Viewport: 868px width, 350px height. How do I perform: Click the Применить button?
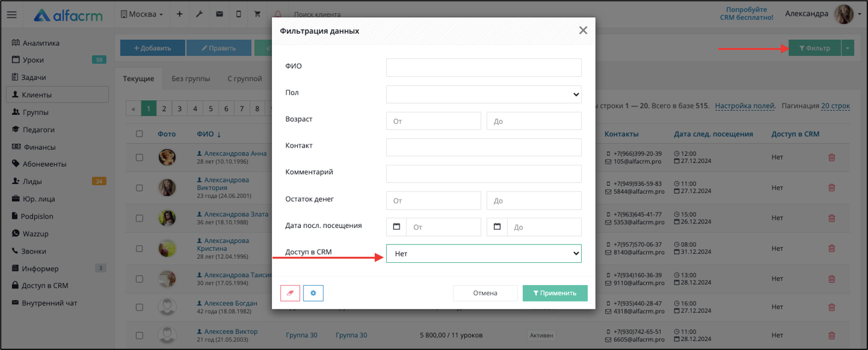555,293
